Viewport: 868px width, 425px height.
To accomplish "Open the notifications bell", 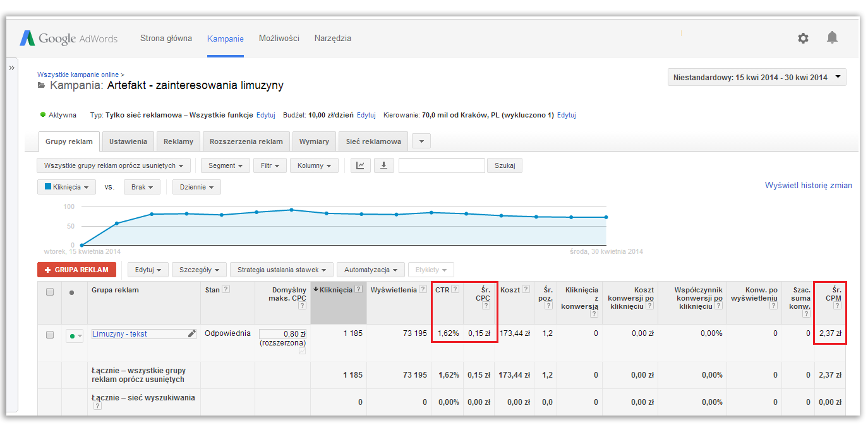I will coord(833,38).
